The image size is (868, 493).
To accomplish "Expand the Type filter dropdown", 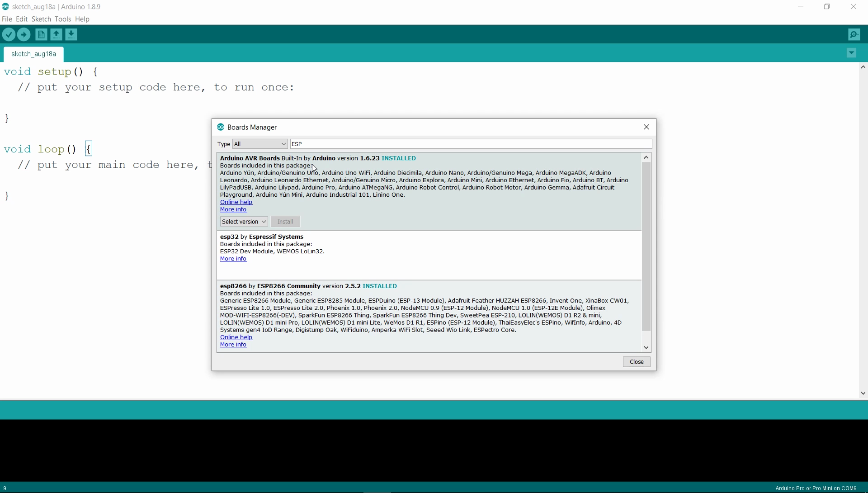I will (260, 144).
